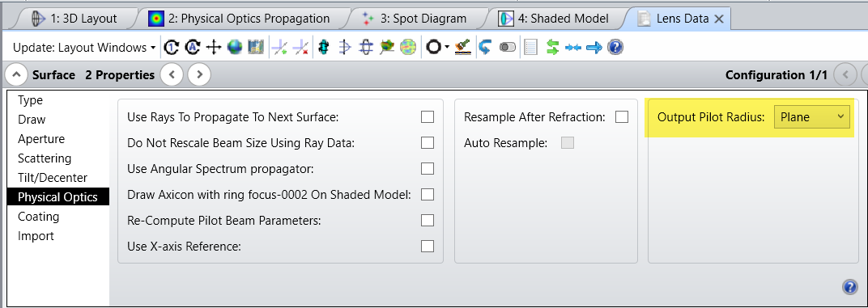
Task: Click the green double arrows swap icon
Action: point(552,48)
